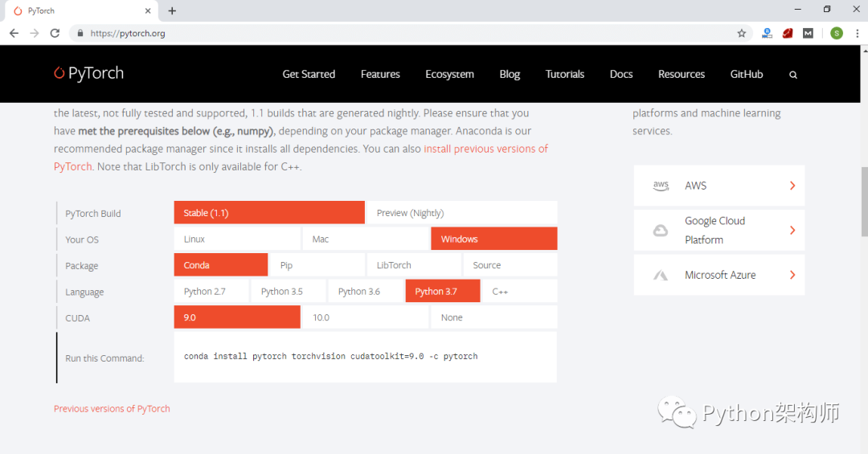Click the page vertical scrollbar thumb
Image resolution: width=868 pixels, height=454 pixels.
click(864, 201)
